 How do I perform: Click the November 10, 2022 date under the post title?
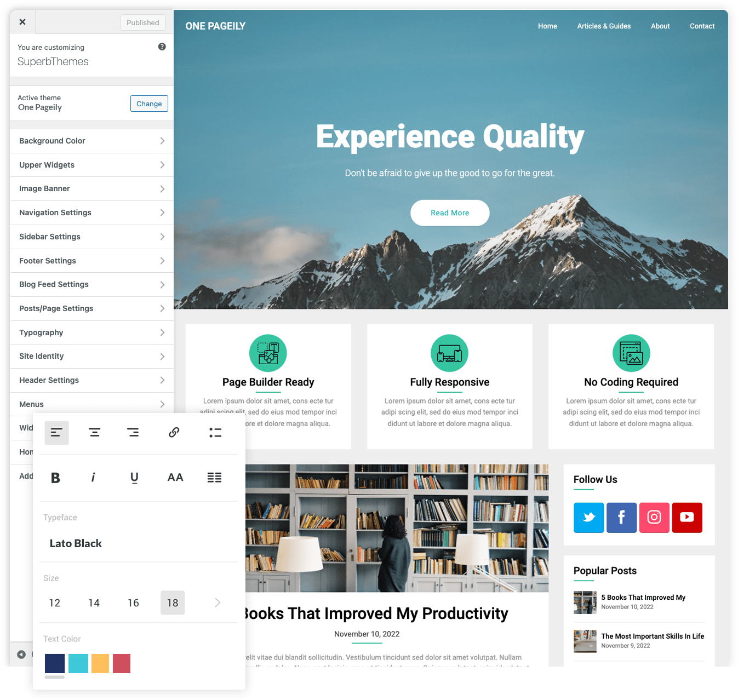tap(367, 634)
